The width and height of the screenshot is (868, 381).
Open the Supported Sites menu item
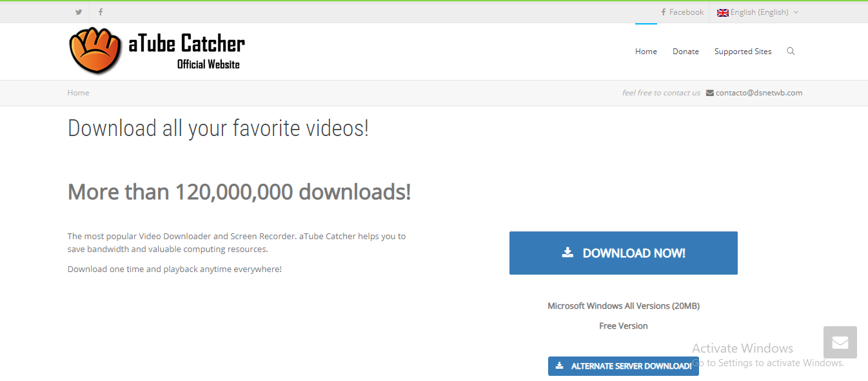coord(743,52)
